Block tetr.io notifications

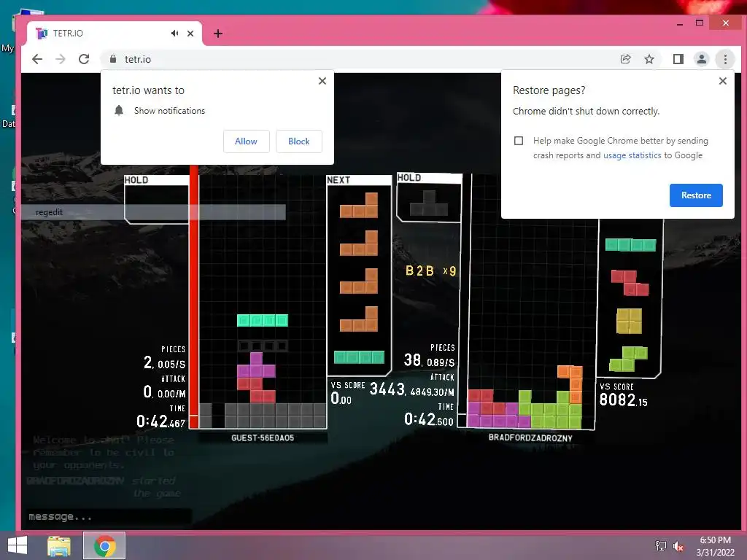(298, 141)
